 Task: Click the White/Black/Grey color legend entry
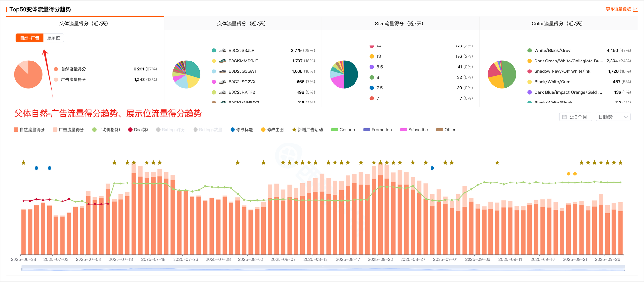pos(552,51)
